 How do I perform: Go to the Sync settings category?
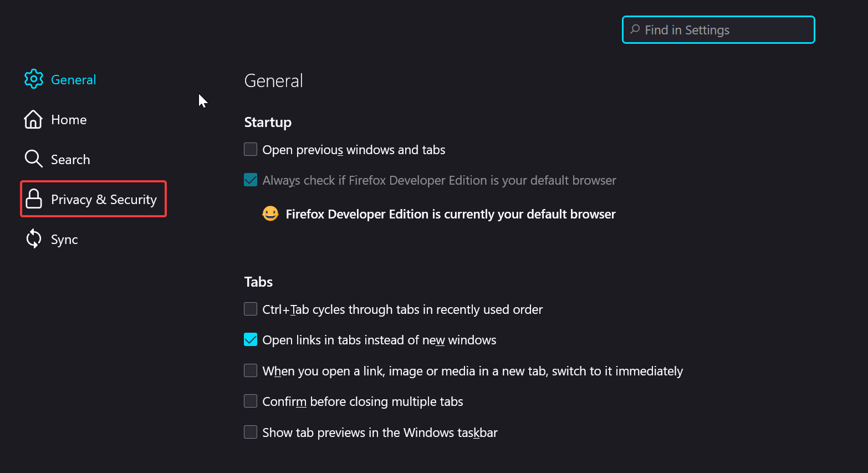(x=51, y=239)
